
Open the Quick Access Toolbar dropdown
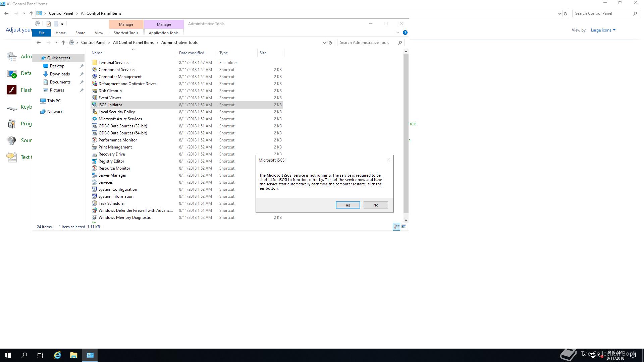62,24
